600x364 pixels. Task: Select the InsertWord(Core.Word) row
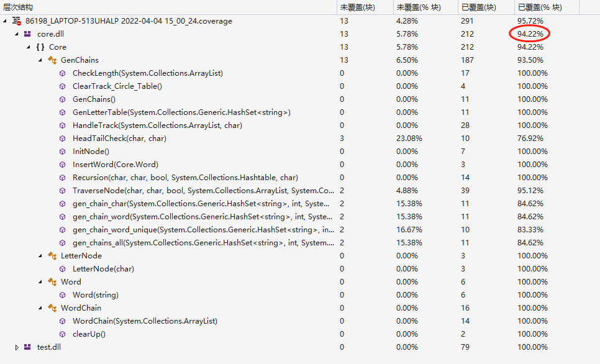pos(115,164)
